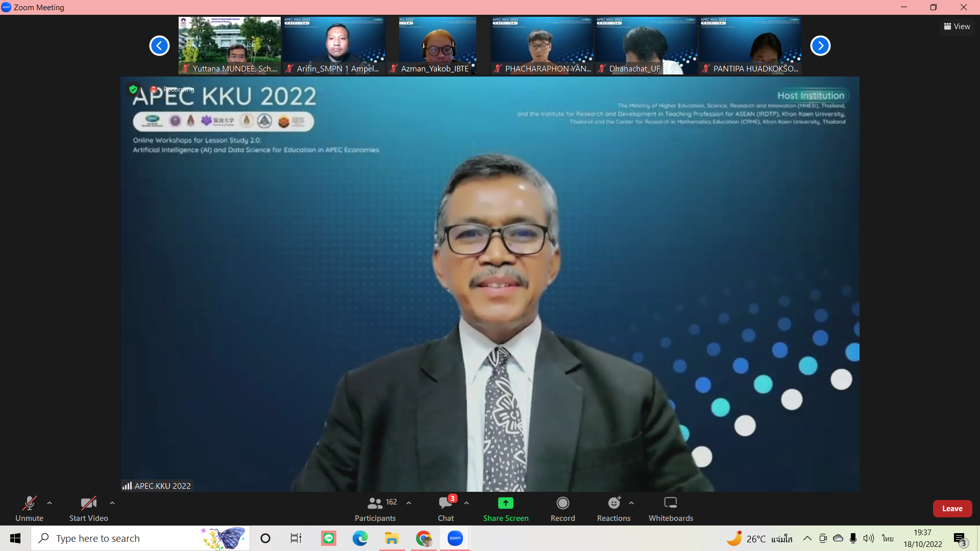The image size is (980, 551).
Task: Unmute the microphone
Action: click(29, 509)
